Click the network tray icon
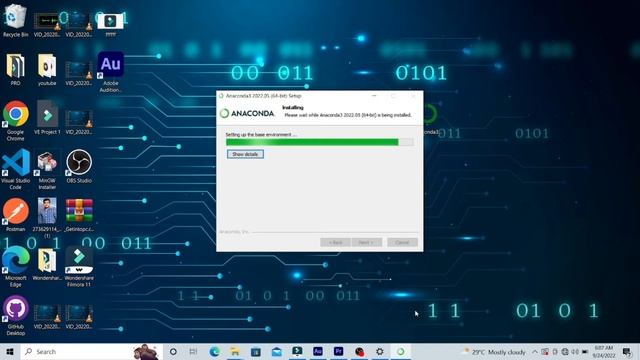Image resolution: width=640 pixels, height=360 pixels. tap(565, 352)
